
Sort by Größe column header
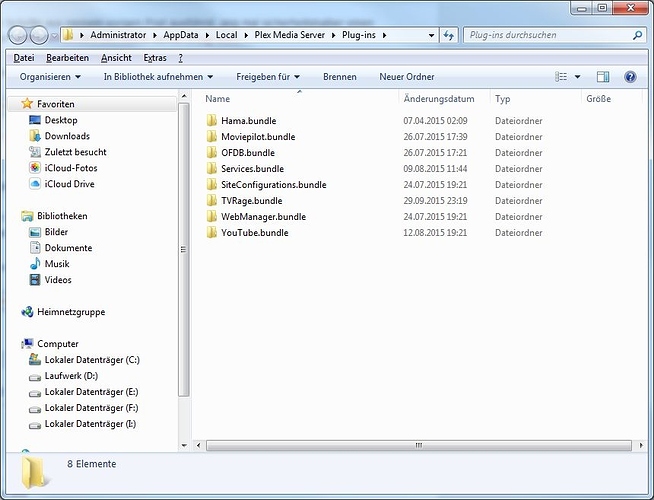coord(599,99)
